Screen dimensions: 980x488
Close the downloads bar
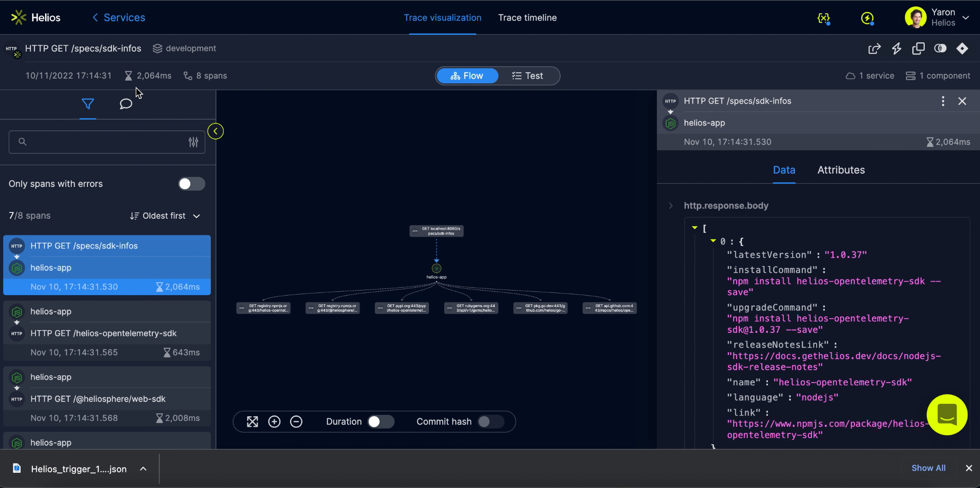(x=969, y=468)
